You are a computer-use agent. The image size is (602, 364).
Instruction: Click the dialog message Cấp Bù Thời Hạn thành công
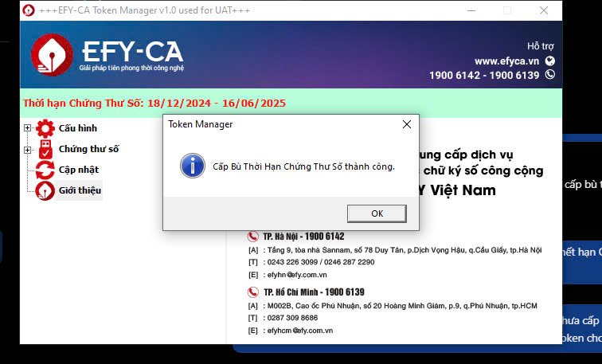pyautogui.click(x=303, y=166)
